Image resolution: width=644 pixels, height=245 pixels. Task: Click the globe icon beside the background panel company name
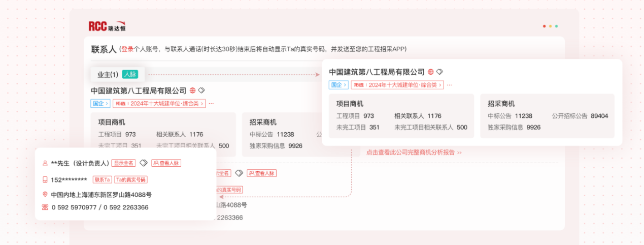pos(193,90)
